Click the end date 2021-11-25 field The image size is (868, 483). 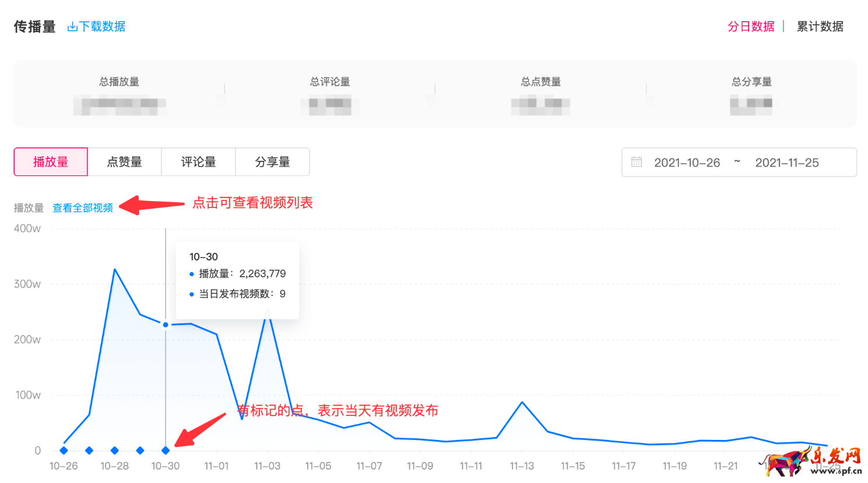[787, 163]
